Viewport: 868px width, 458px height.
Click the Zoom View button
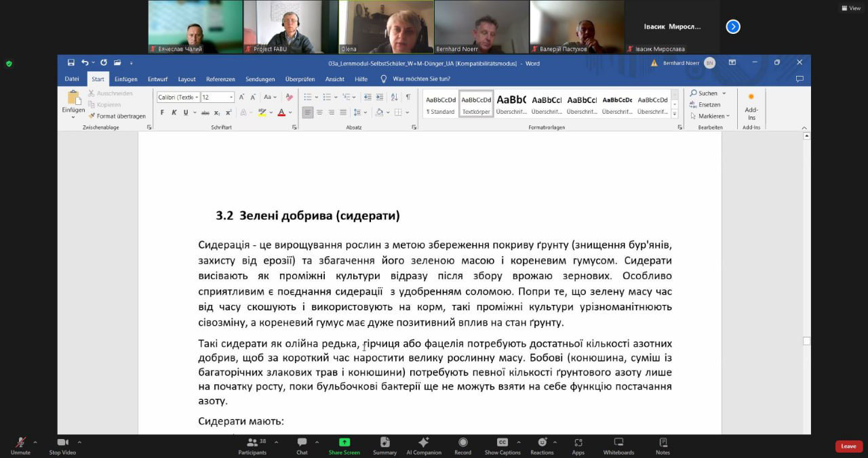(850, 8)
